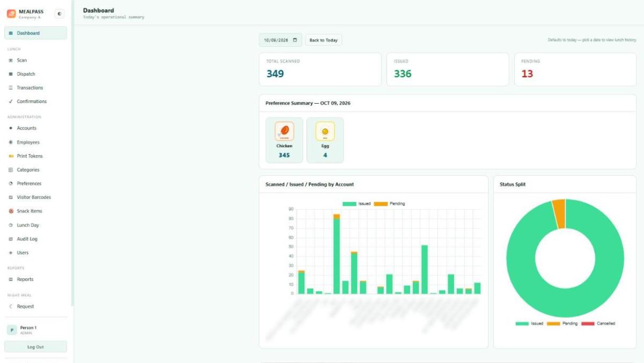The image size is (644, 363).
Task: Open Visitor Barcodes page link
Action: coord(35,198)
